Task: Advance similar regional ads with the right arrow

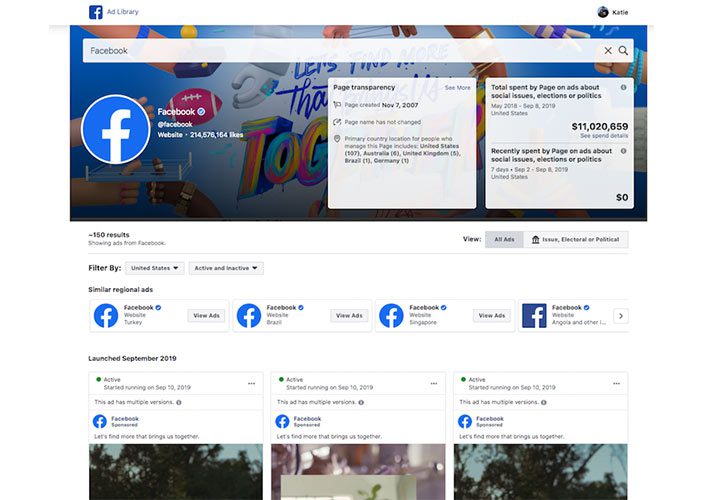Action: pyautogui.click(x=621, y=316)
